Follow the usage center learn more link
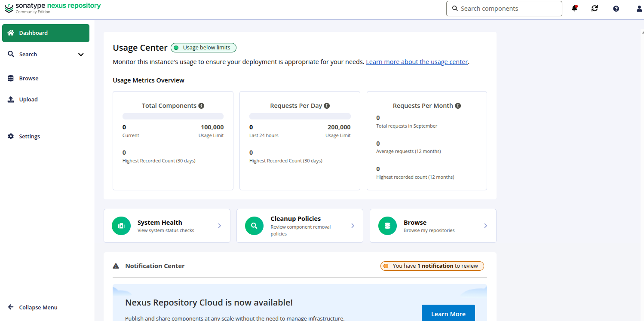Image resolution: width=644 pixels, height=321 pixels. tap(417, 62)
